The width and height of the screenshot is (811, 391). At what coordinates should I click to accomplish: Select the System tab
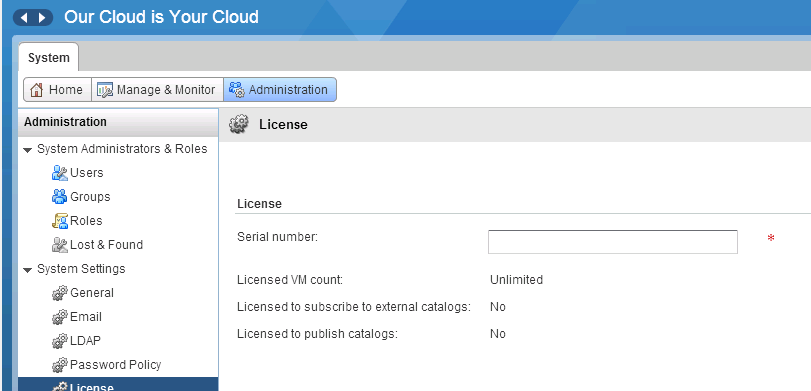click(x=49, y=57)
